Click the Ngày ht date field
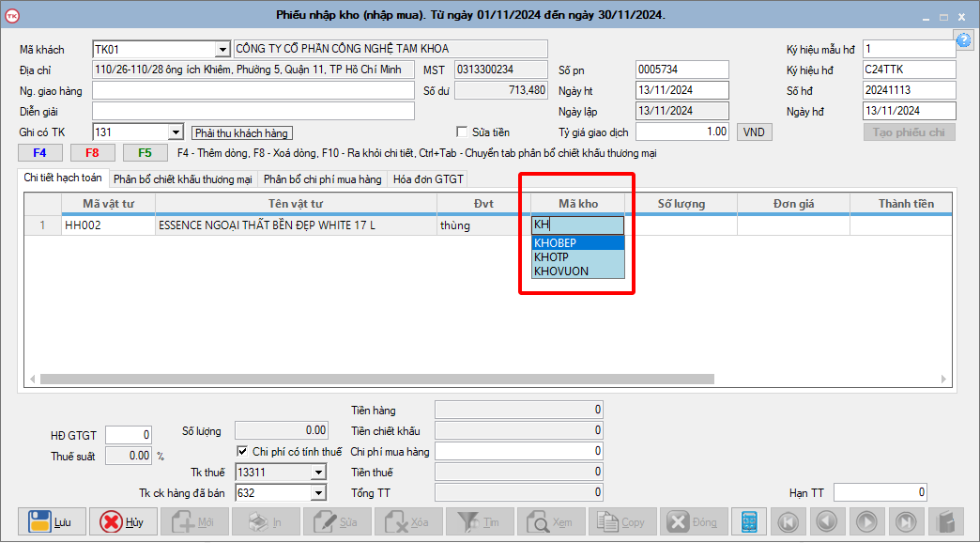The image size is (980, 543). [x=681, y=90]
